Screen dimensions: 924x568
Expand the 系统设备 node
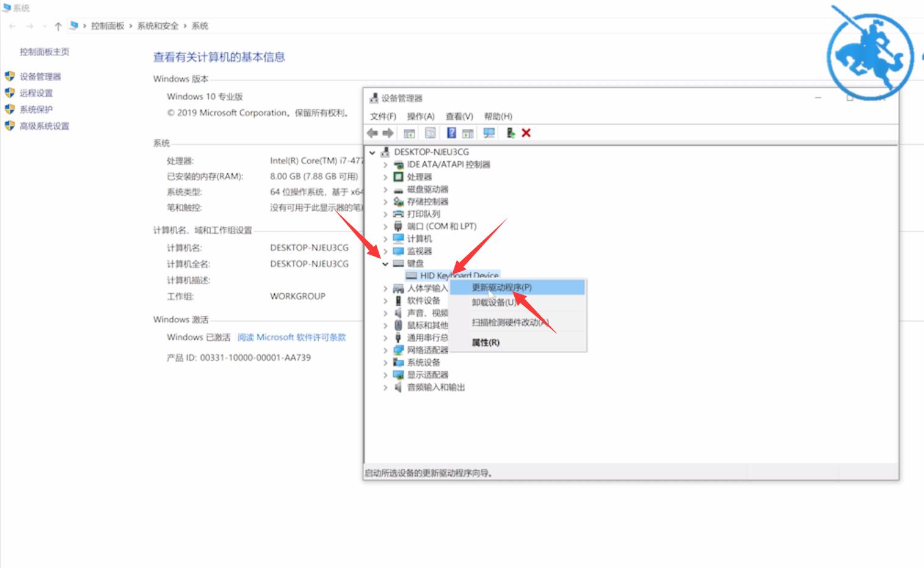pos(385,363)
